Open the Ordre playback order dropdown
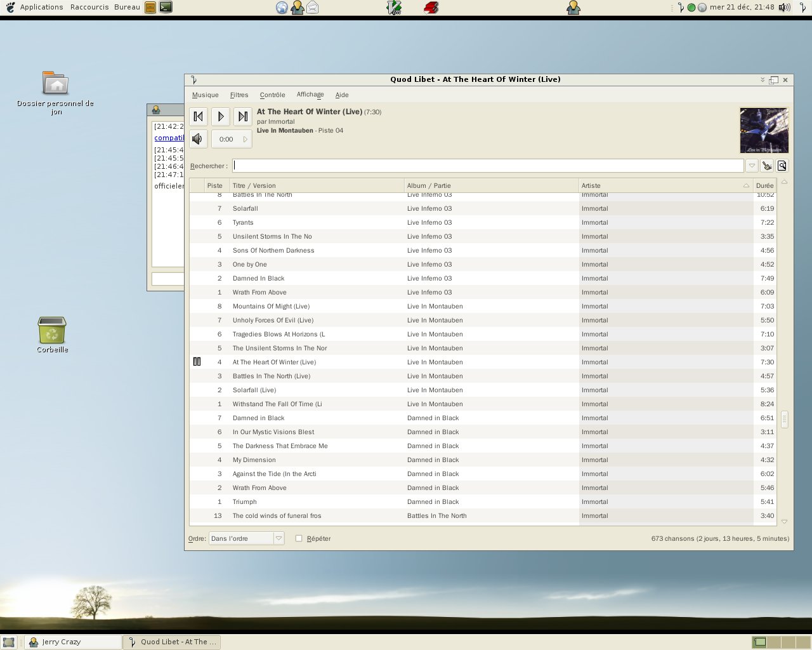 coord(246,538)
